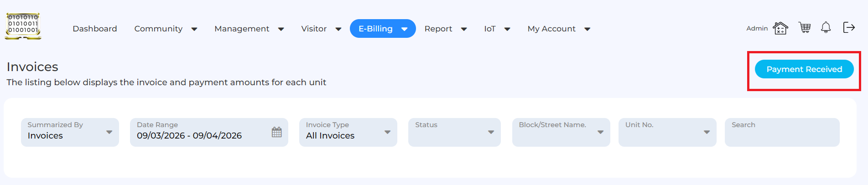Expand the Block/Street Name dropdown
This screenshot has height=185, width=868.
(561, 132)
